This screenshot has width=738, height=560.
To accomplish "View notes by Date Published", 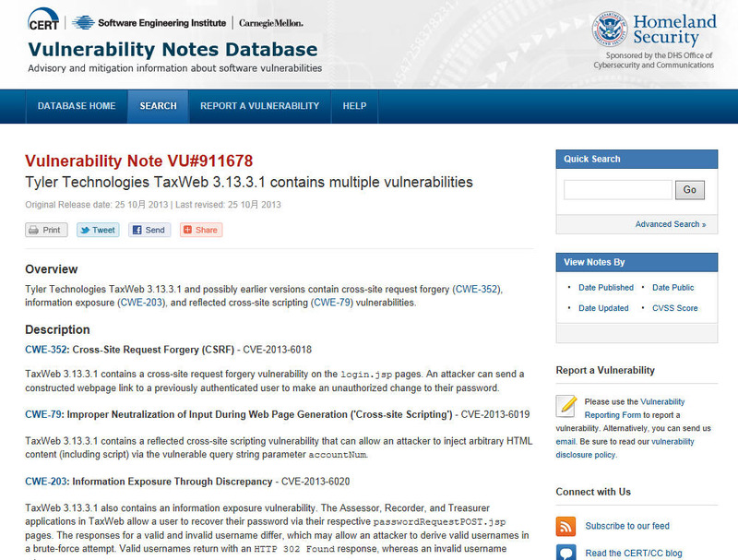I will point(605,288).
